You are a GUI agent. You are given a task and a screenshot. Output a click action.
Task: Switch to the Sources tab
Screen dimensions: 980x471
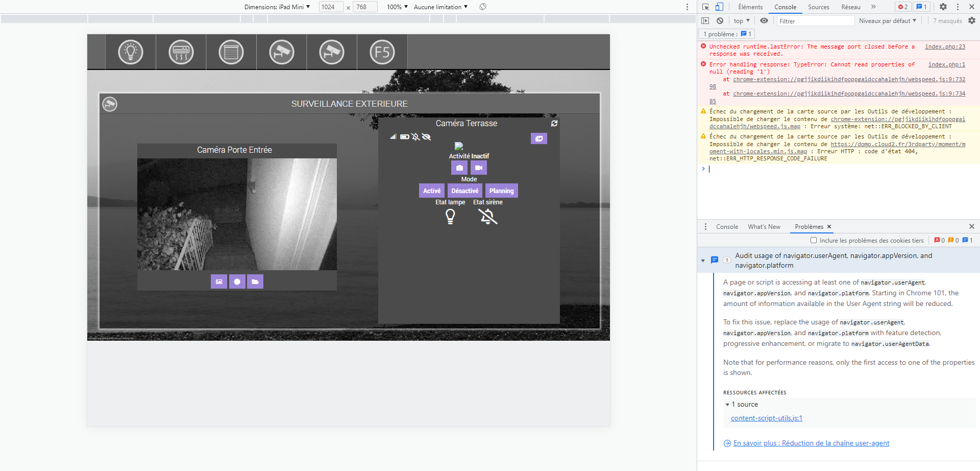pos(818,7)
